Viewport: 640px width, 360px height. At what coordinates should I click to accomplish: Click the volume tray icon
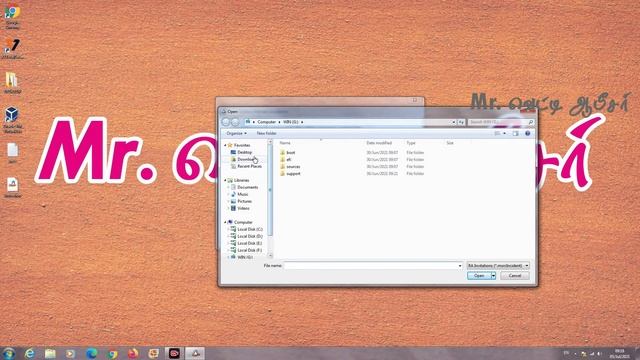600,353
